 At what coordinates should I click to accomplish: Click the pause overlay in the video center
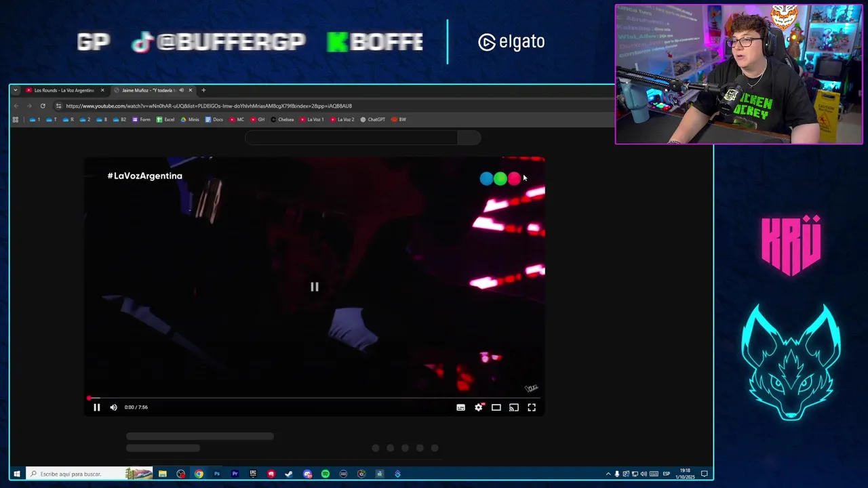[x=314, y=287]
